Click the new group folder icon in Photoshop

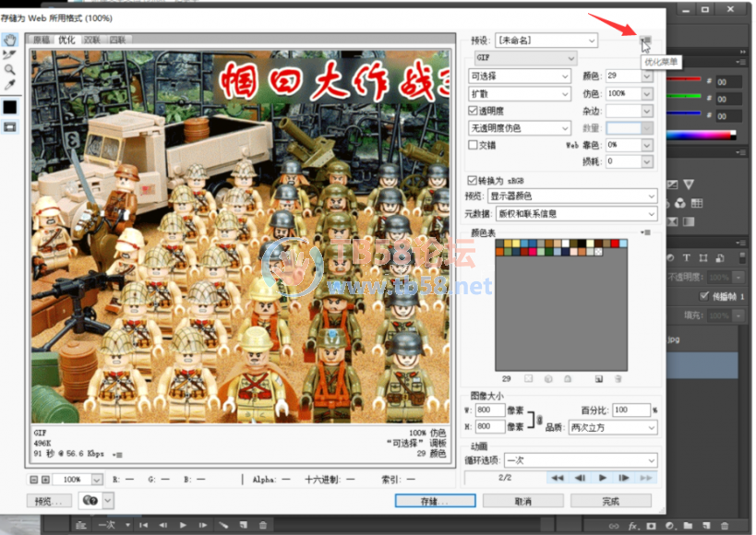[x=688, y=526]
